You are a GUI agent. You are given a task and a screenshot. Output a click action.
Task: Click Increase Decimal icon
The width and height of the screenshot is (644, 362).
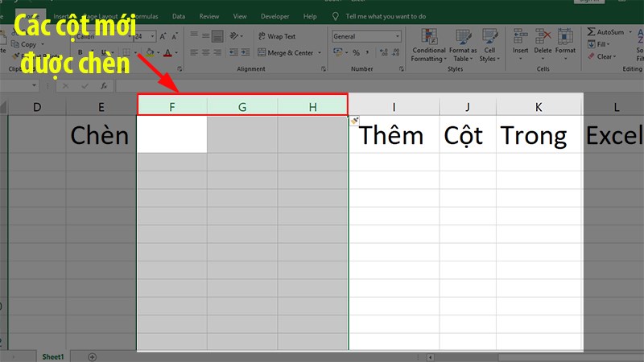click(384, 52)
